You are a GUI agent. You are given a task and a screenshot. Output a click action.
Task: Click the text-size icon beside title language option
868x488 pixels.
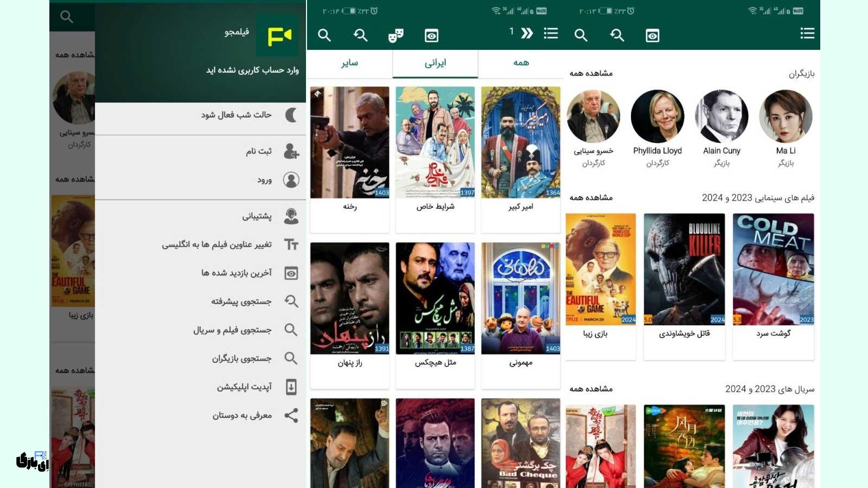[x=291, y=245]
